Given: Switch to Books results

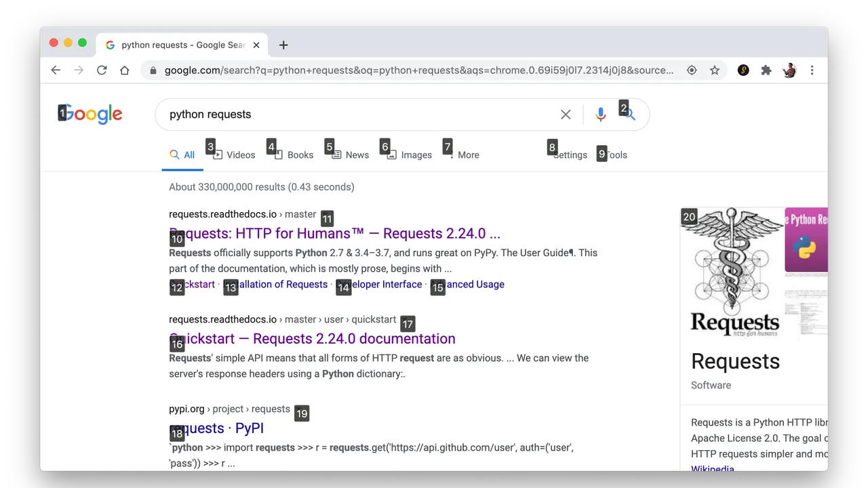Looking at the screenshot, I should pos(294,155).
